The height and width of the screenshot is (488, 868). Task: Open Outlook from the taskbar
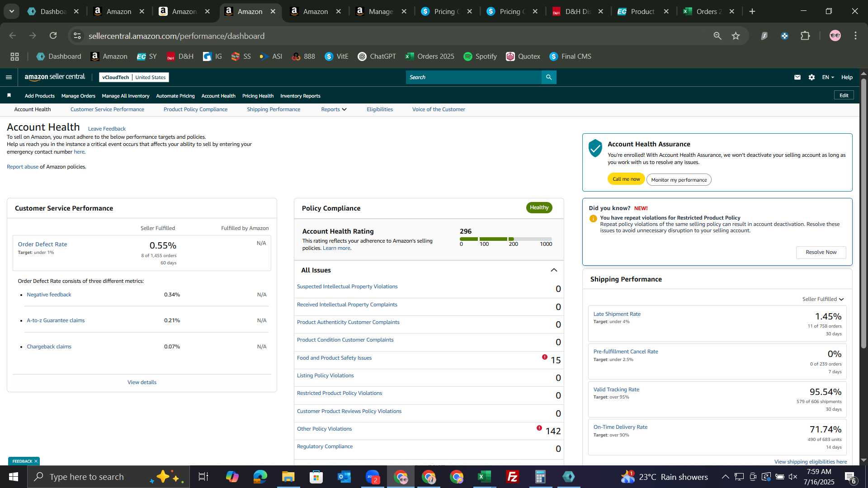pyautogui.click(x=344, y=477)
